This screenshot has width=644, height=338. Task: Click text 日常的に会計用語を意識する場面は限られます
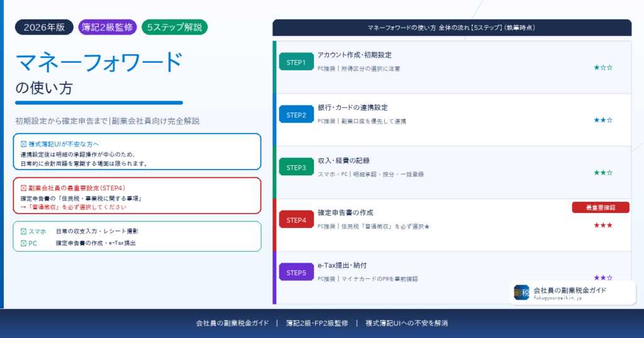pyautogui.click(x=84, y=163)
